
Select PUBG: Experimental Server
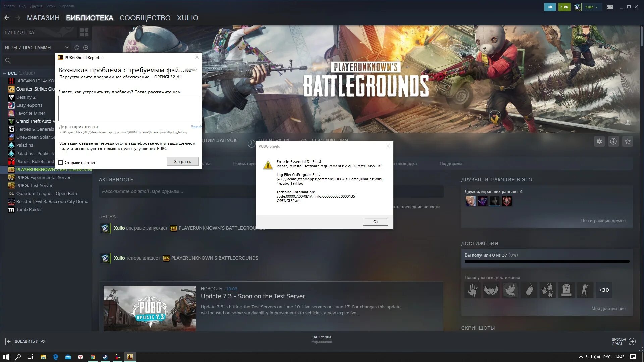pyautogui.click(x=43, y=178)
